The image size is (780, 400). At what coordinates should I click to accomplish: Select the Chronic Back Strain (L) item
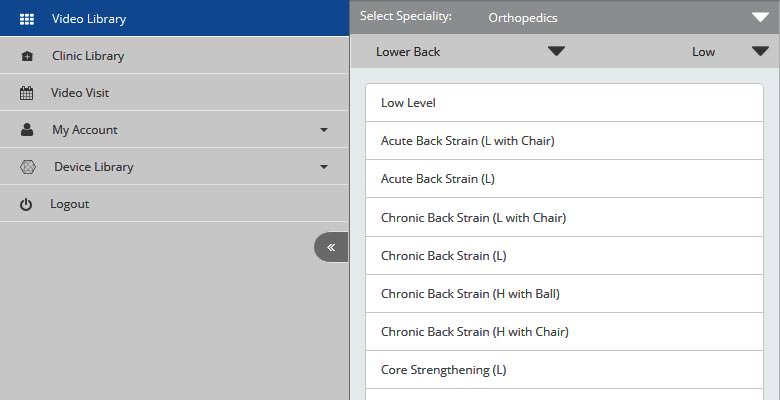[564, 256]
